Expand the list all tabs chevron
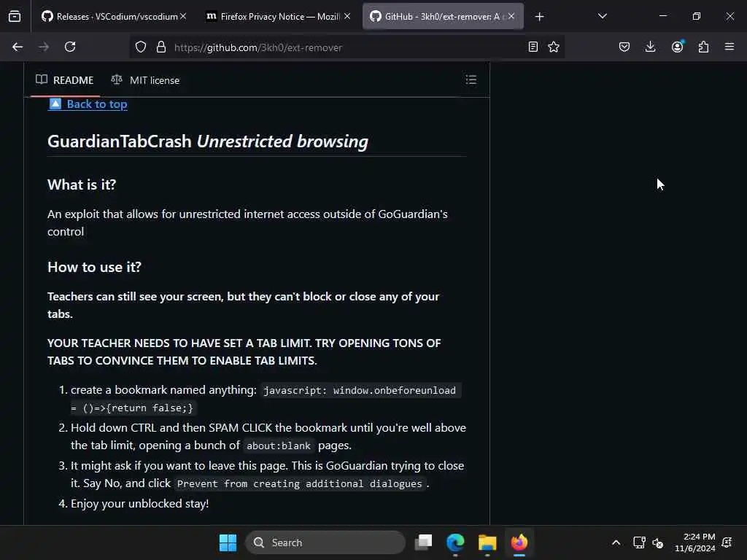Viewport: 747px width, 560px height. point(602,16)
